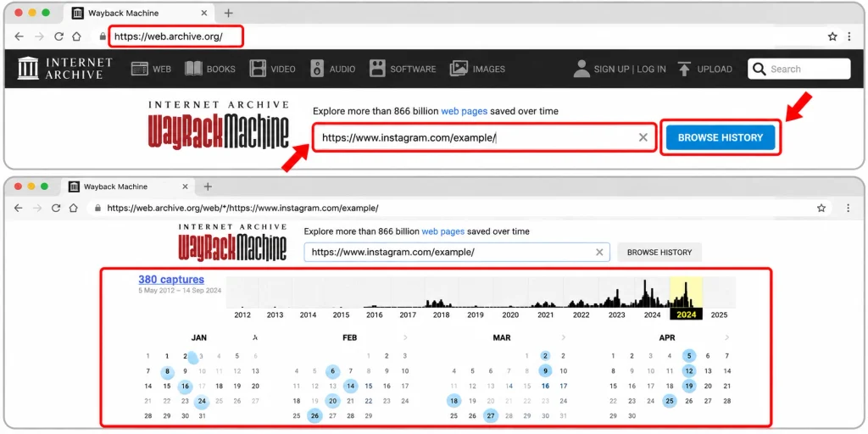Select year 2023 on the timeline
The height and width of the screenshot is (434, 868).
pyautogui.click(x=617, y=315)
